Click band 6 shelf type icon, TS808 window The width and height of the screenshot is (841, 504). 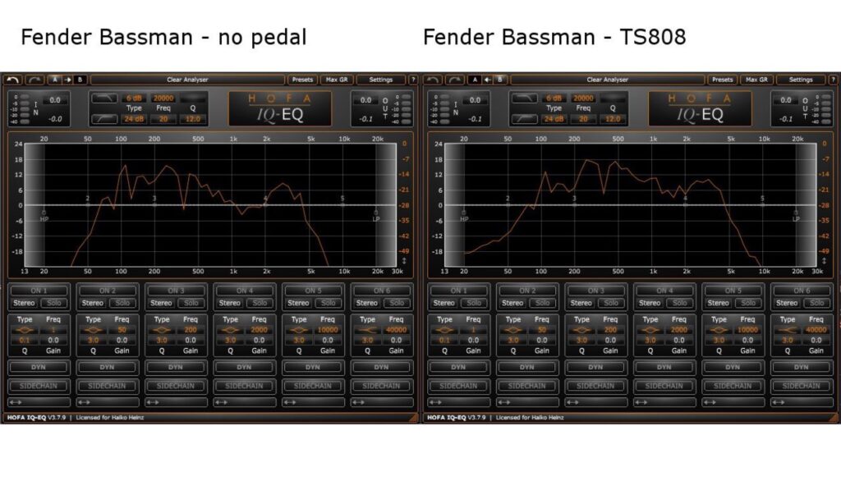(788, 330)
